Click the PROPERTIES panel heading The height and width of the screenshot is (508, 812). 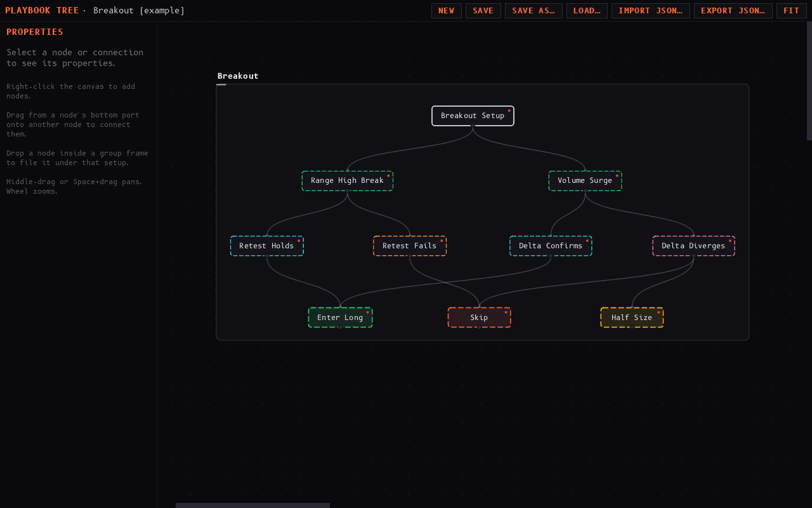pos(35,32)
